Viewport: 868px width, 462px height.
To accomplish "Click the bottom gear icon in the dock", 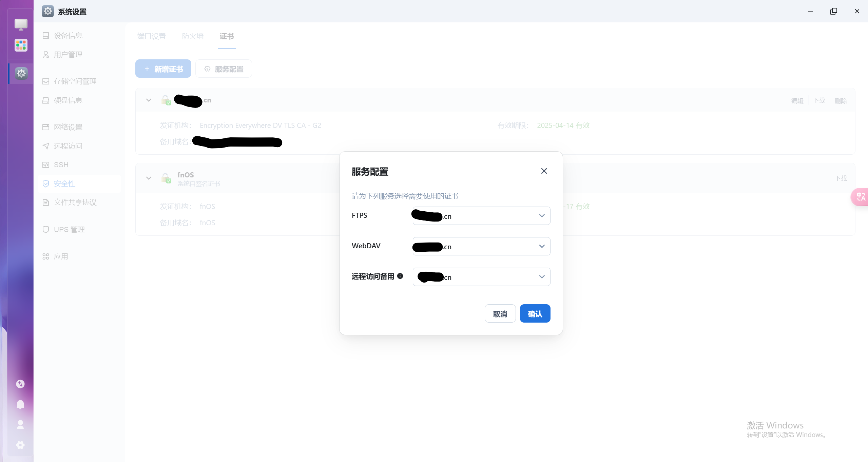I will click(20, 445).
